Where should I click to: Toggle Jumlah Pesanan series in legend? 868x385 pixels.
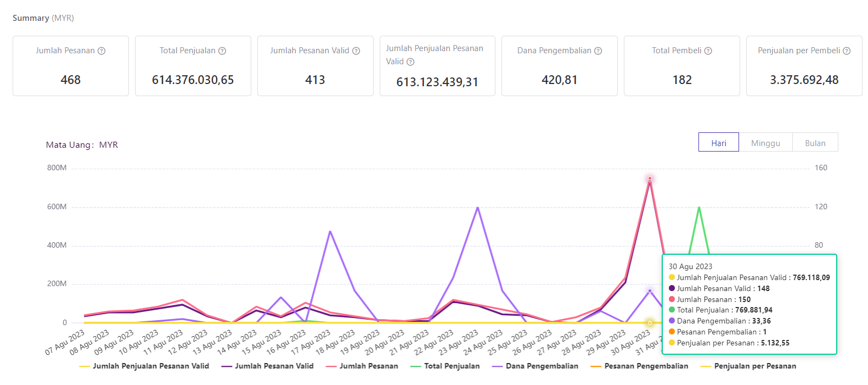point(362,366)
